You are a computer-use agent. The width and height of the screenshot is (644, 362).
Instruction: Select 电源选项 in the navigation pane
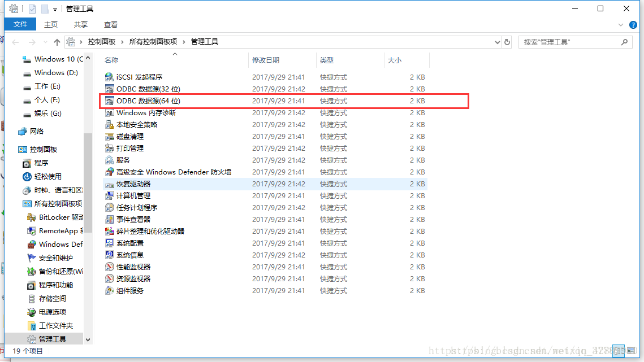(x=47, y=312)
